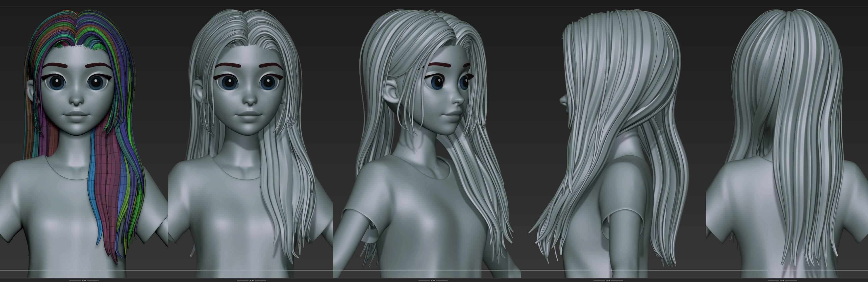Viewport: 868px width, 282px height.
Task: Open the tray handle under the three-quarter view
Action: click(x=433, y=280)
